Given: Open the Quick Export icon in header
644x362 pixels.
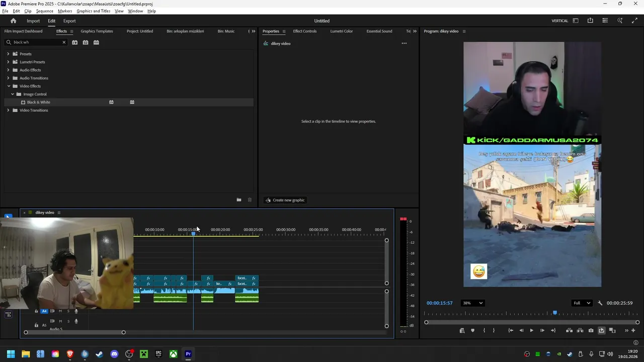Looking at the screenshot, I should point(590,21).
